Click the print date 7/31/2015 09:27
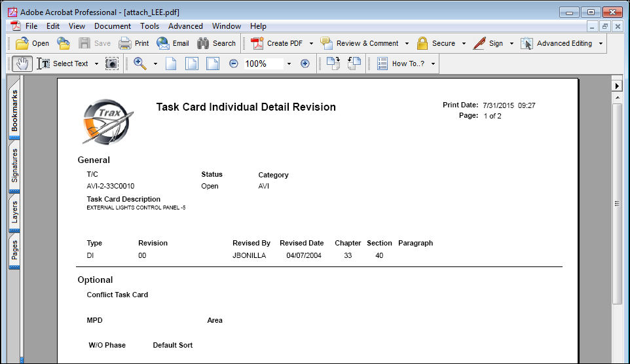 click(509, 105)
